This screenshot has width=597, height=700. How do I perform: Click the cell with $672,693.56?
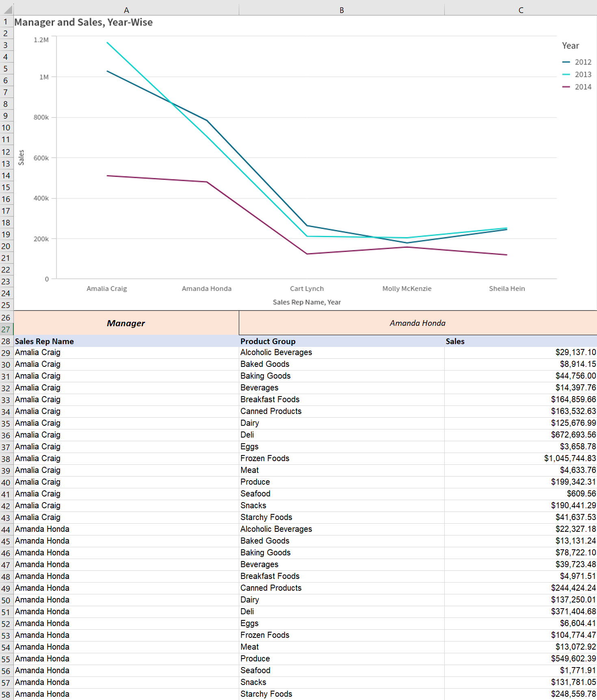[521, 435]
